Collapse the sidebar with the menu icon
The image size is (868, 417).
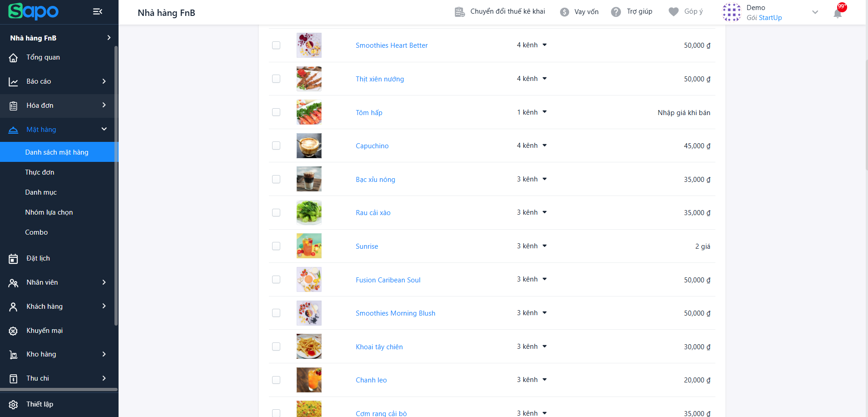[98, 11]
